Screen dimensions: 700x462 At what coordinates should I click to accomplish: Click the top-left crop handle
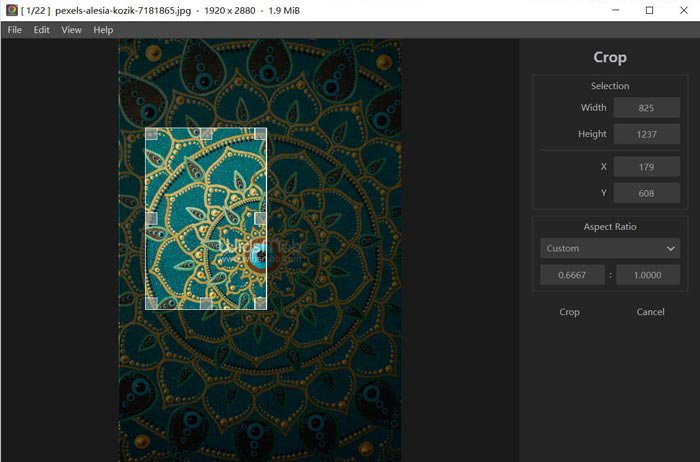click(x=152, y=134)
